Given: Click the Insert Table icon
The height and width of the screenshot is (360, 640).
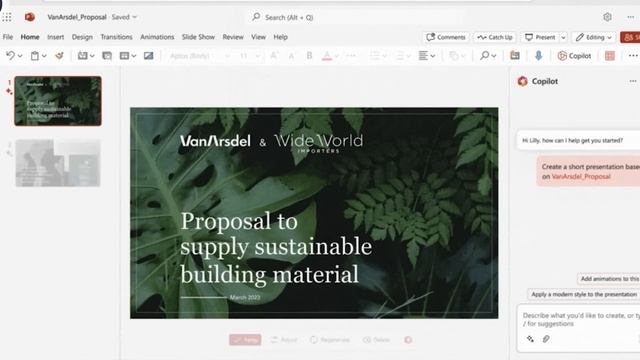Looking at the screenshot, I should 124,56.
